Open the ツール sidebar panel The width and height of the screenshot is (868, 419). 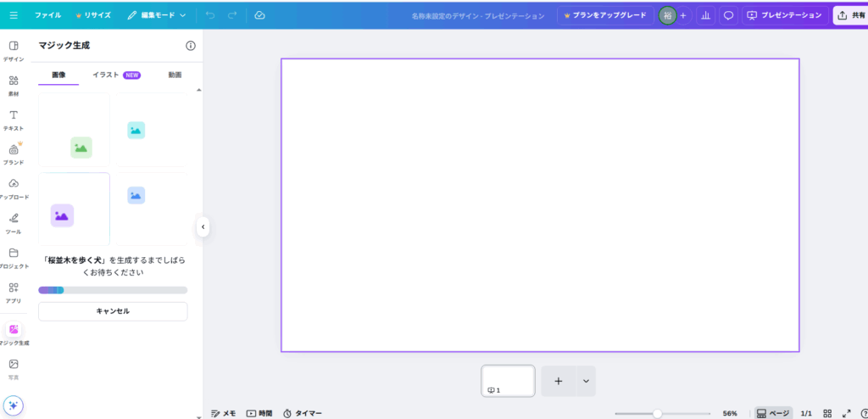(14, 223)
